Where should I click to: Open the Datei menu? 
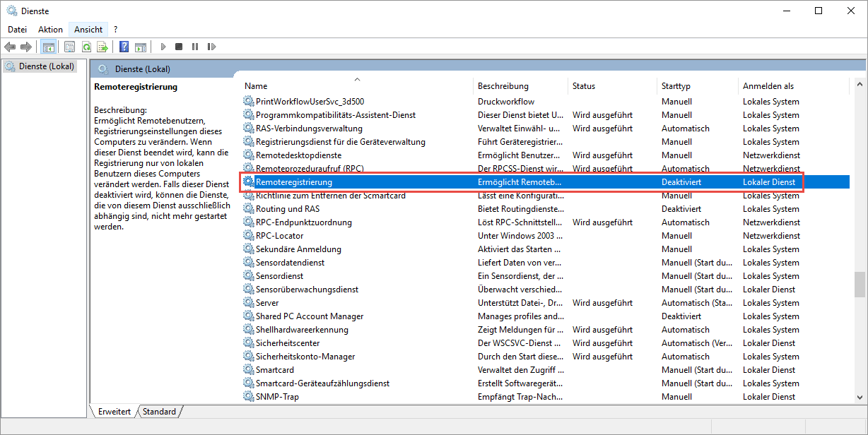[x=17, y=30]
